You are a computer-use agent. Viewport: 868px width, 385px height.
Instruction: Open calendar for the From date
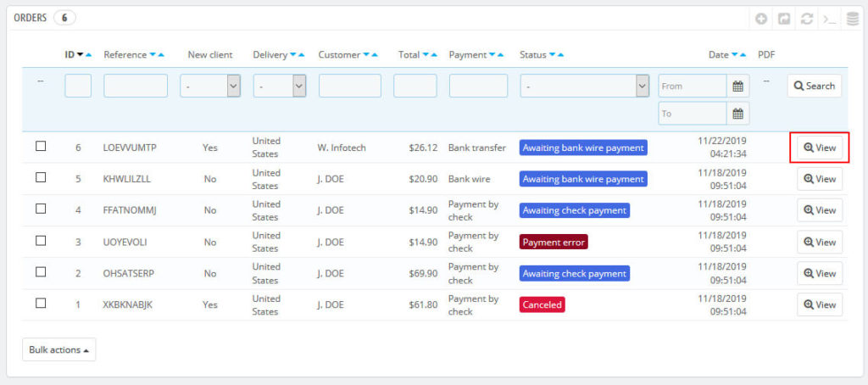click(737, 86)
